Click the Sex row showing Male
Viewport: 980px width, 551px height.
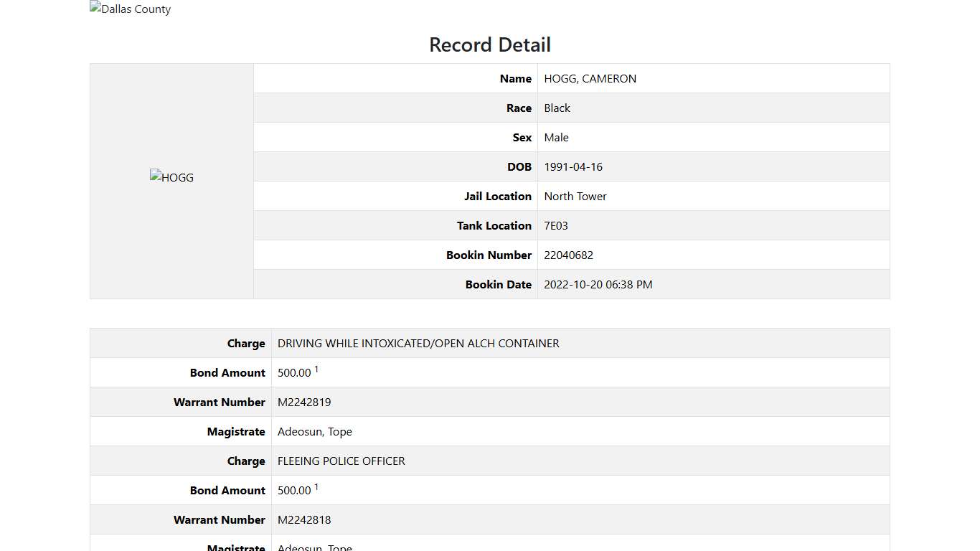click(x=556, y=137)
